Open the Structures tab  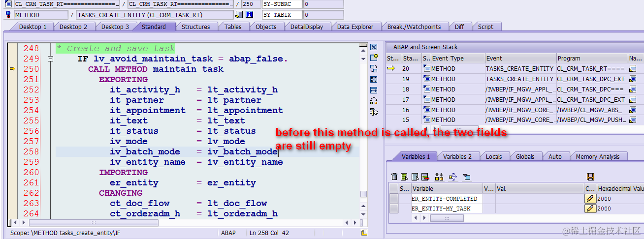(x=195, y=27)
